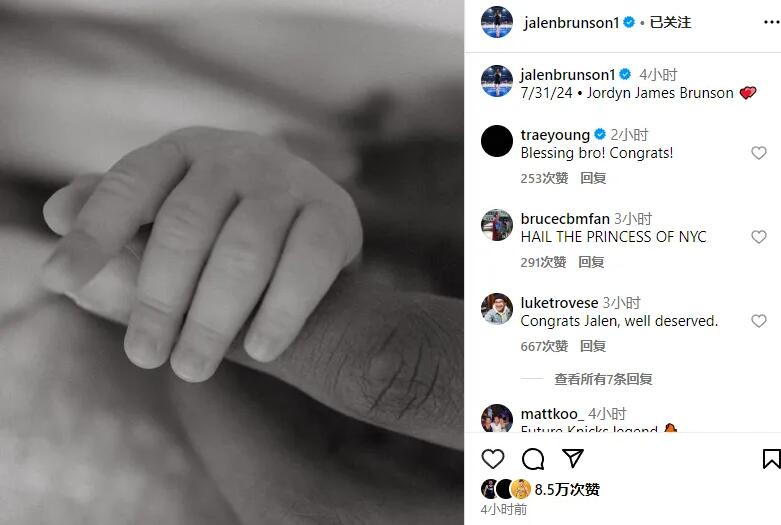View the 8.5万 likes list

[567, 489]
